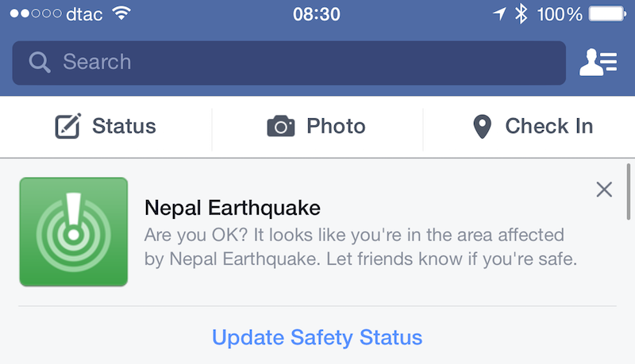This screenshot has width=635, height=364.
Task: Tap the Bluetooth status icon
Action: pos(521,13)
